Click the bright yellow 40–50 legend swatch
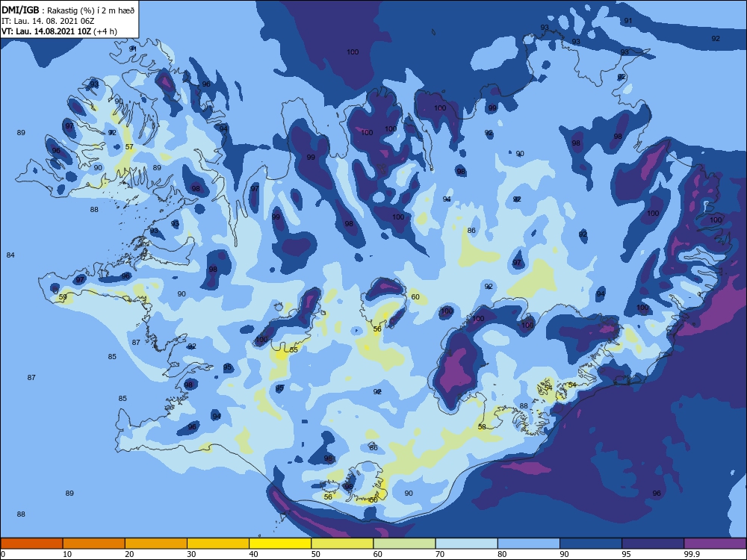The width and height of the screenshot is (747, 560). (280, 544)
